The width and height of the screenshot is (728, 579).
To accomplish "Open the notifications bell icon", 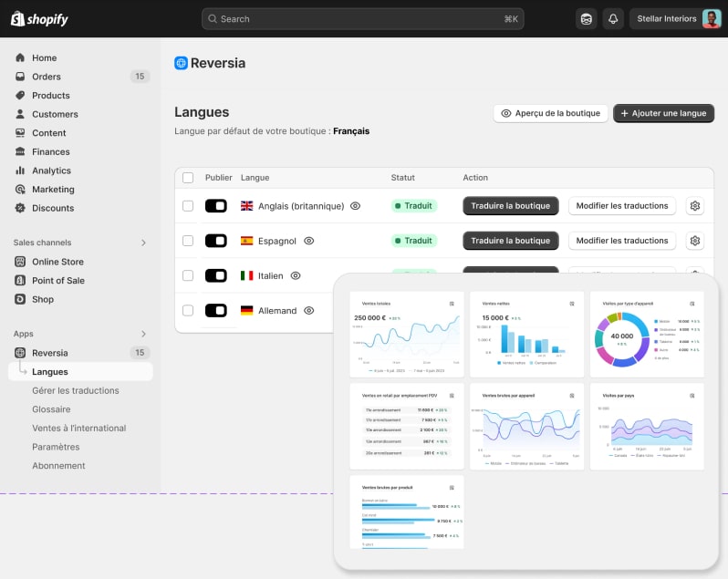I will pos(612,19).
